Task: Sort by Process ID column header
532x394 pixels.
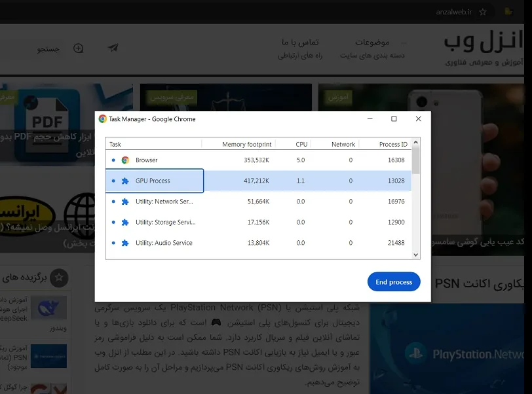Action: (x=393, y=144)
